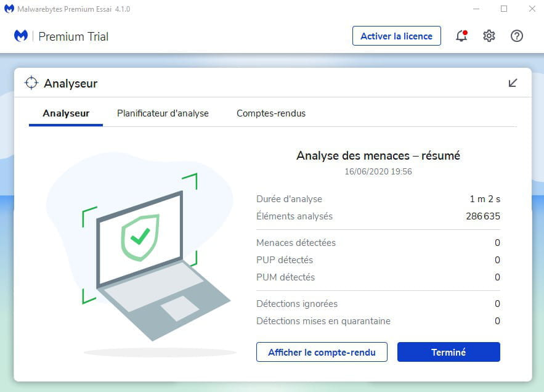Click the Malwarebytes logo beside Premium Trial
The image size is (544, 392).
[x=21, y=36]
